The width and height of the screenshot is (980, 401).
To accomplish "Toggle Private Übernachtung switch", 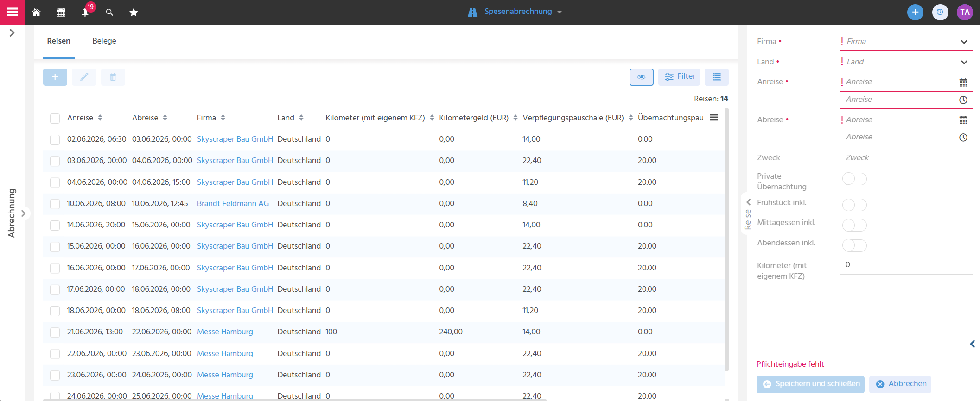I will [x=854, y=179].
